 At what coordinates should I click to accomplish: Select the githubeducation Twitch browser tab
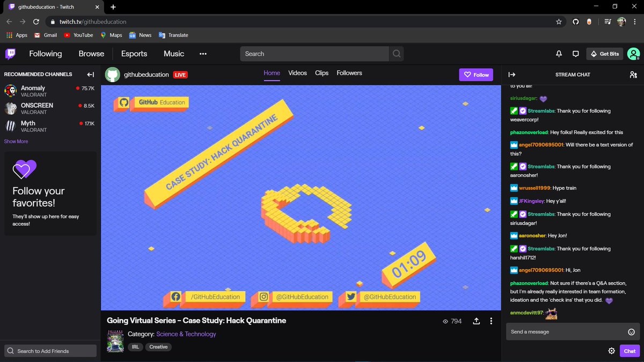(52, 7)
